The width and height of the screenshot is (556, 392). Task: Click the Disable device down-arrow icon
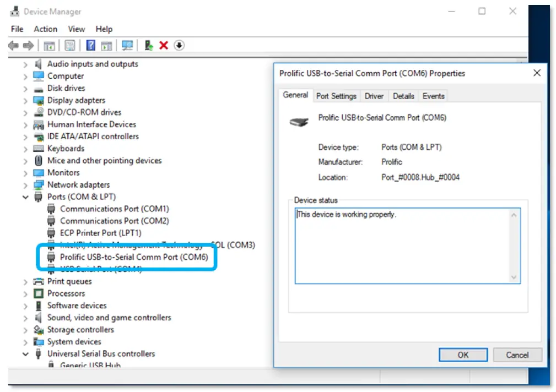coord(179,45)
